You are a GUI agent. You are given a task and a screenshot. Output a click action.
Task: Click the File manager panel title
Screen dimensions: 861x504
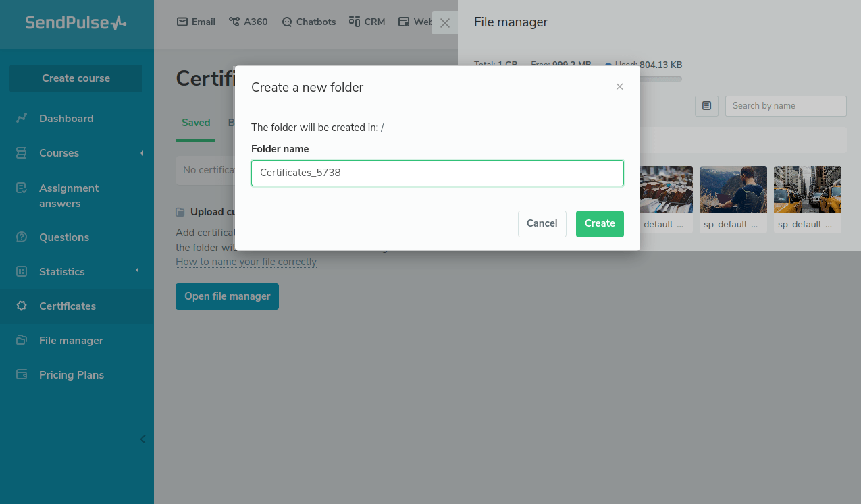pos(511,22)
